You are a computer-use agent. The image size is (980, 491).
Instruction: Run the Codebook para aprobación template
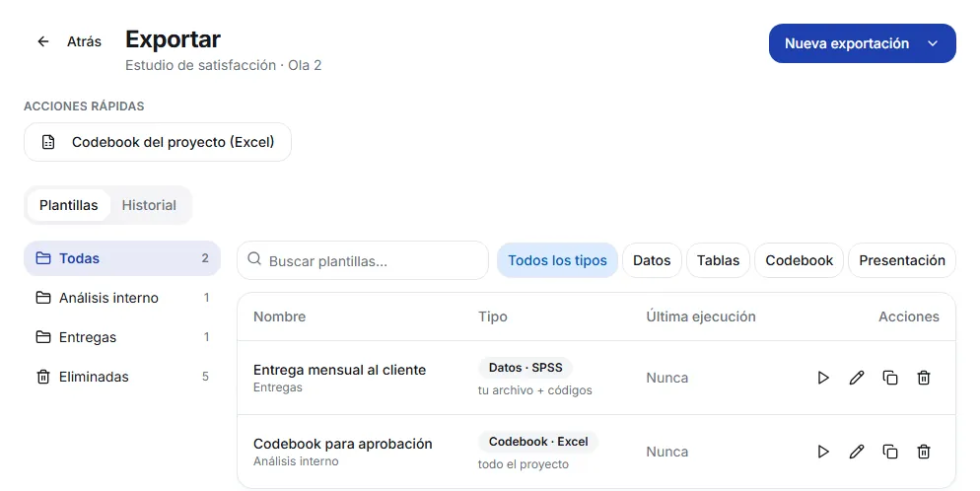coord(823,451)
